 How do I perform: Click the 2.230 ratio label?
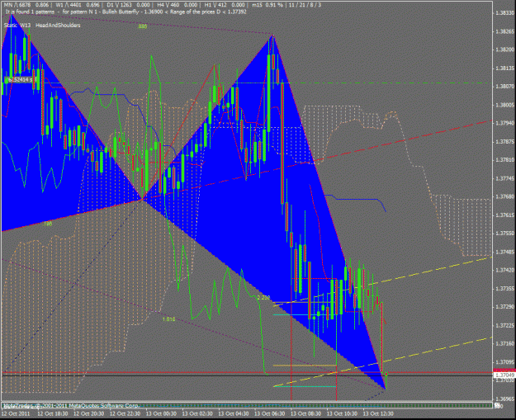coord(263,298)
